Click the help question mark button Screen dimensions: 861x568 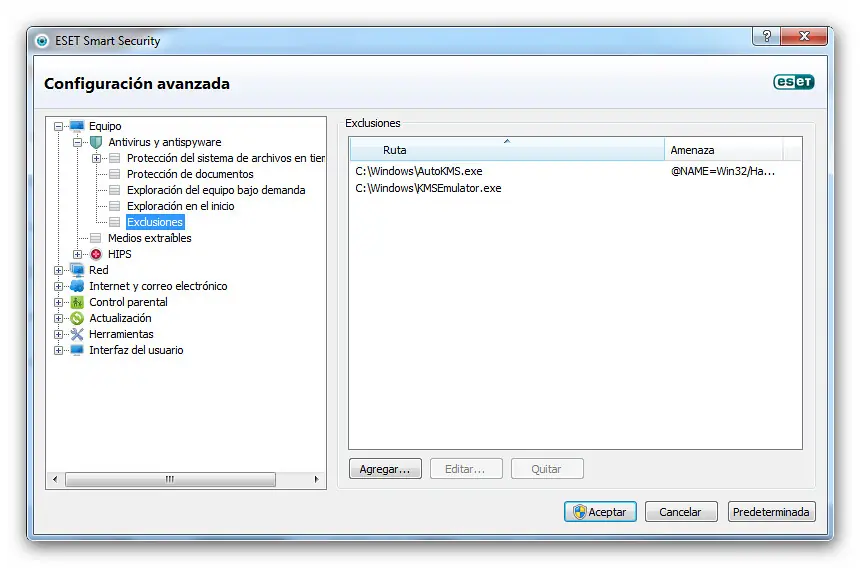[x=767, y=36]
